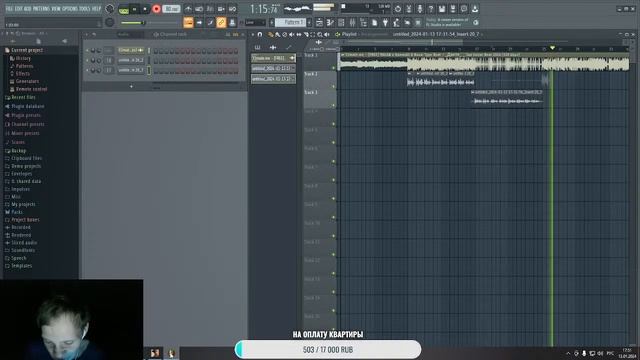Toggle the Playlist magnet snap
Screen dimensions: 640x360
pos(260,35)
